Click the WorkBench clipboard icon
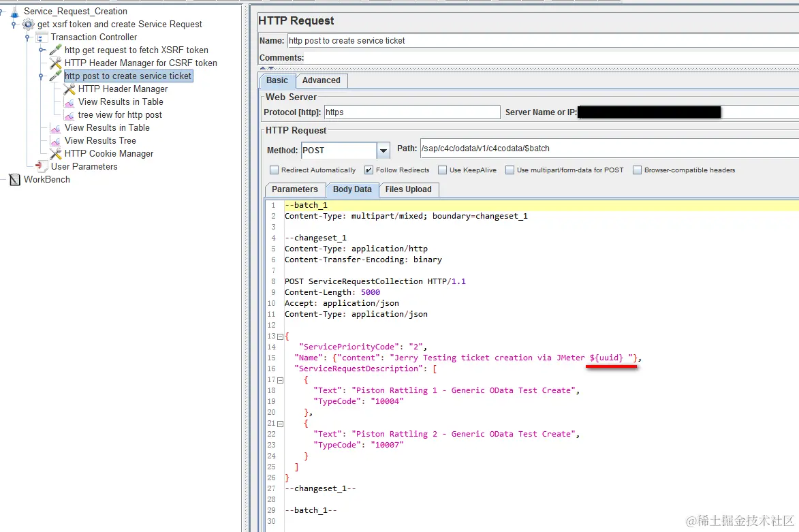Screen dimensions: 799x532 [15, 179]
